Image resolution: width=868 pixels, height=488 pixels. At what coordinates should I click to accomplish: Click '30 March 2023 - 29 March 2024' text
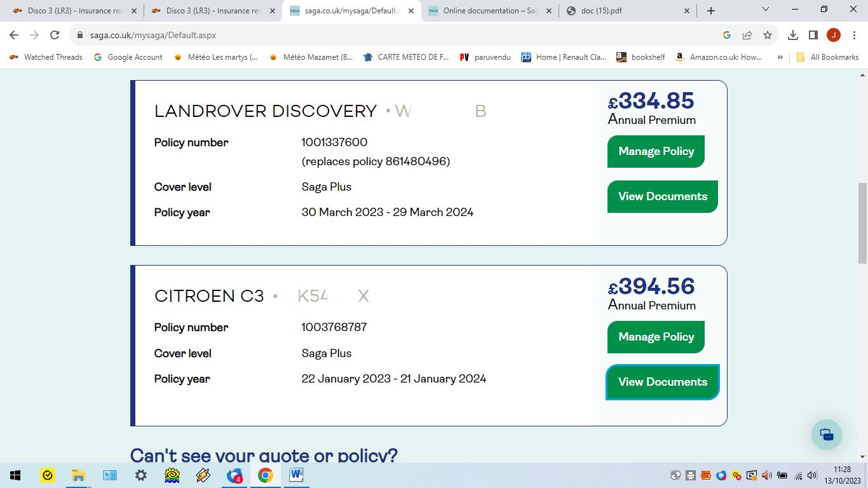tap(388, 212)
